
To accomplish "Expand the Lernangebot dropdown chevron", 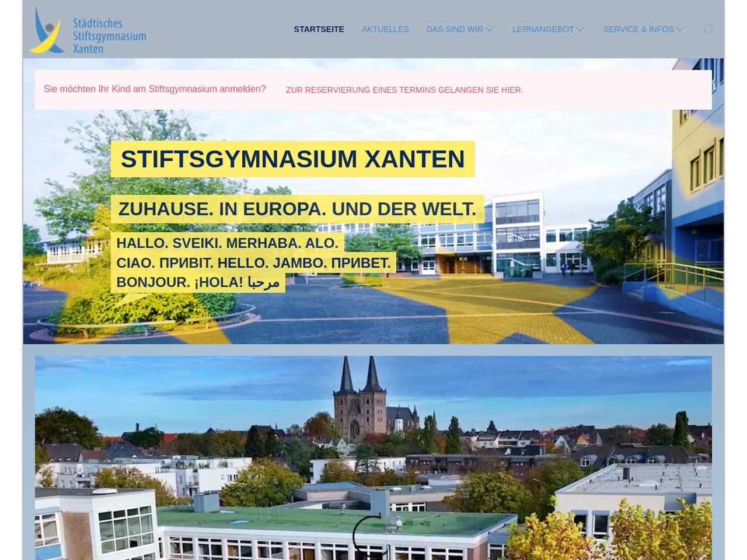I will point(580,29).
